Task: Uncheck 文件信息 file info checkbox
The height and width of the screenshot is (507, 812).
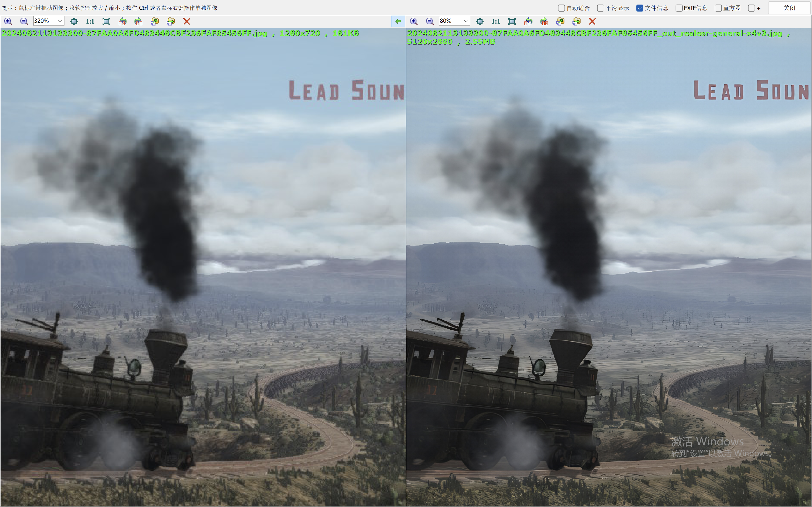Action: click(x=640, y=8)
